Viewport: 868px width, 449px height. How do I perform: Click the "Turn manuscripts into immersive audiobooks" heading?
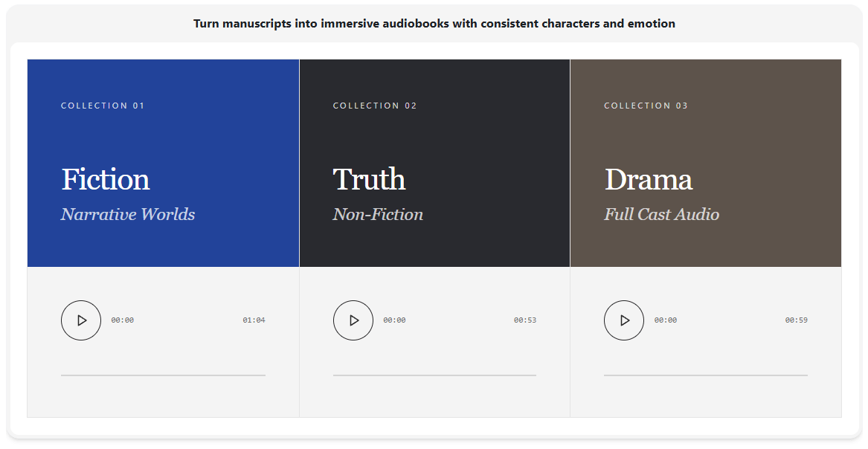click(434, 24)
